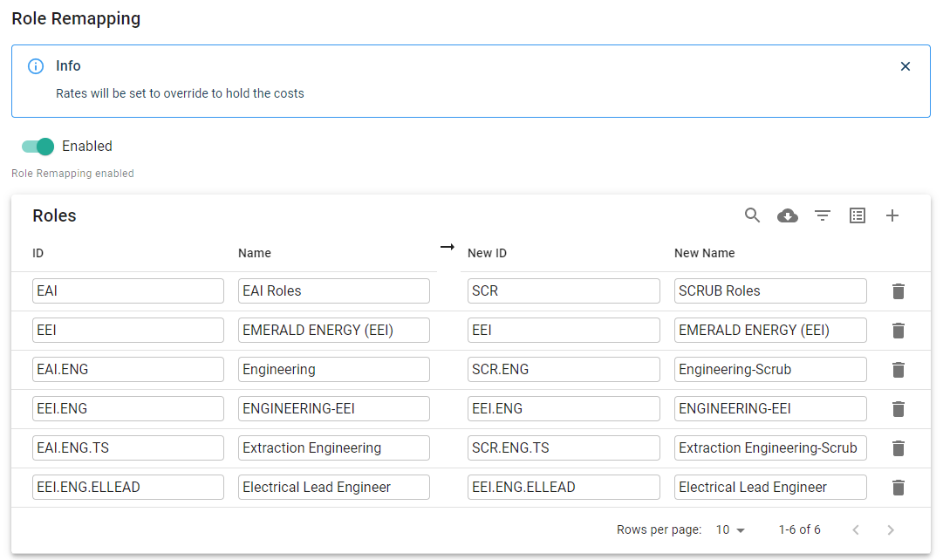Remove the EMERALD ENERGY (EEI) row
Screen dimensions: 943x560
(898, 331)
